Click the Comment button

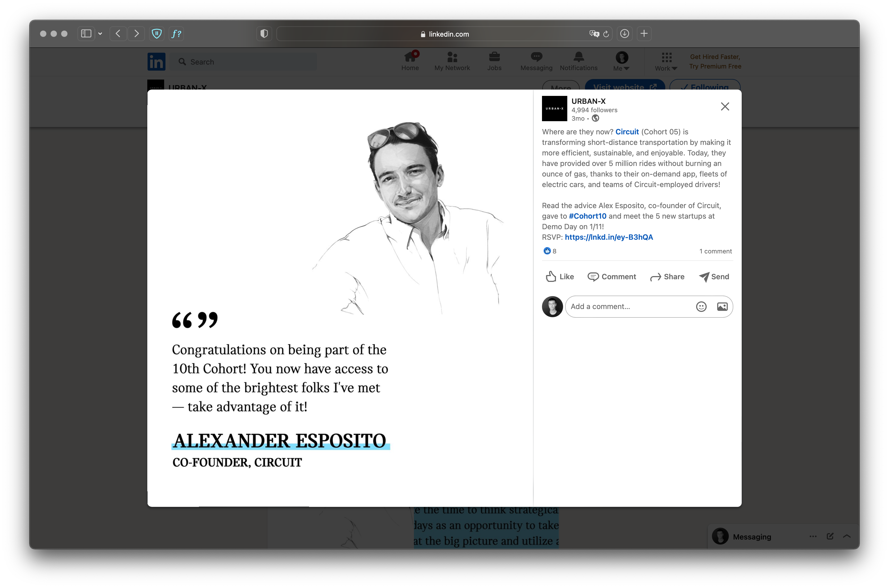612,277
